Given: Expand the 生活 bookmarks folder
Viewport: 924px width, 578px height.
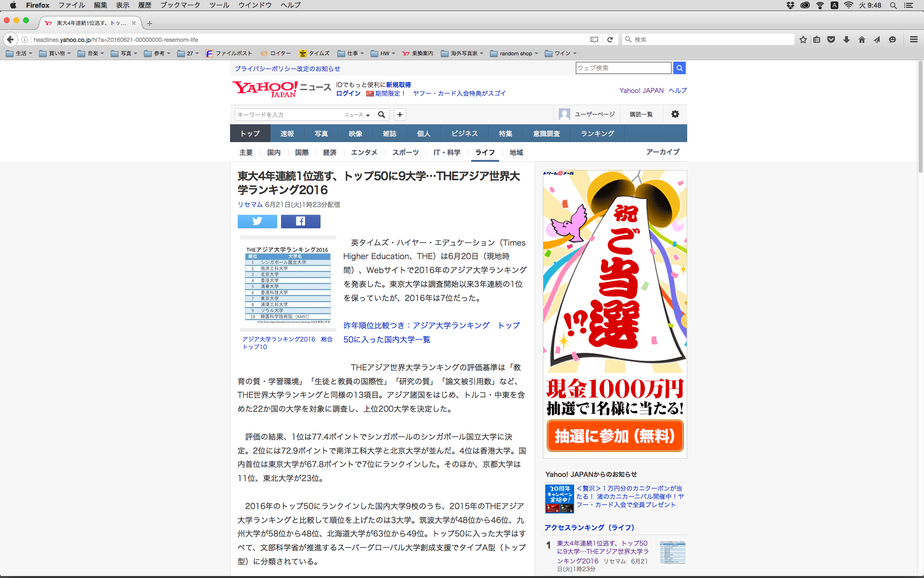Looking at the screenshot, I should (x=19, y=53).
